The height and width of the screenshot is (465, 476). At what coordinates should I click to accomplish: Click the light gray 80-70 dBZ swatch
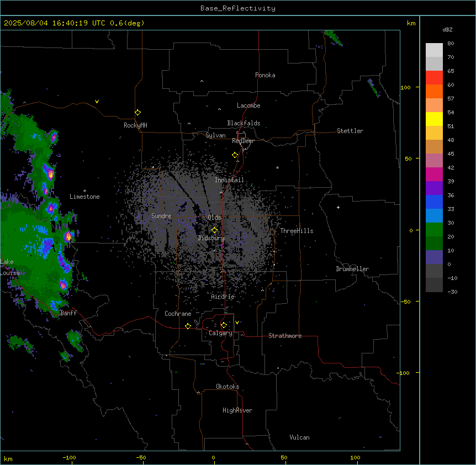(434, 50)
